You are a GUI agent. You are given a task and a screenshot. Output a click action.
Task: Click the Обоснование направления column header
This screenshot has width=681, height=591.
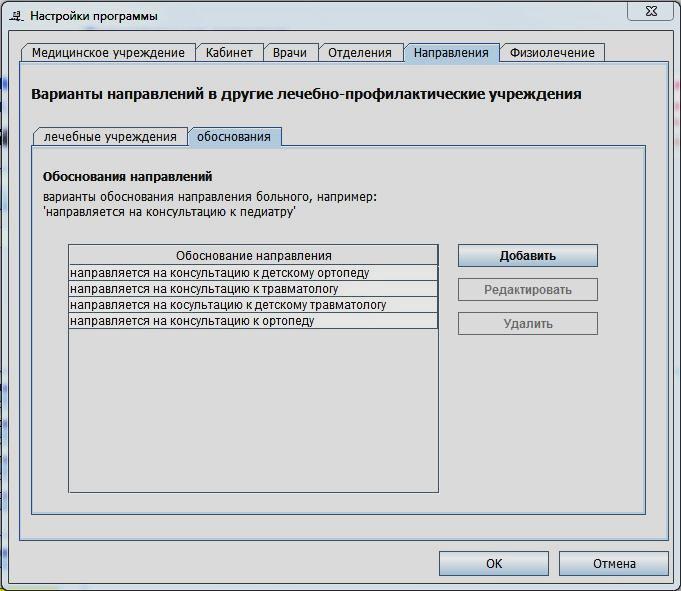click(253, 256)
